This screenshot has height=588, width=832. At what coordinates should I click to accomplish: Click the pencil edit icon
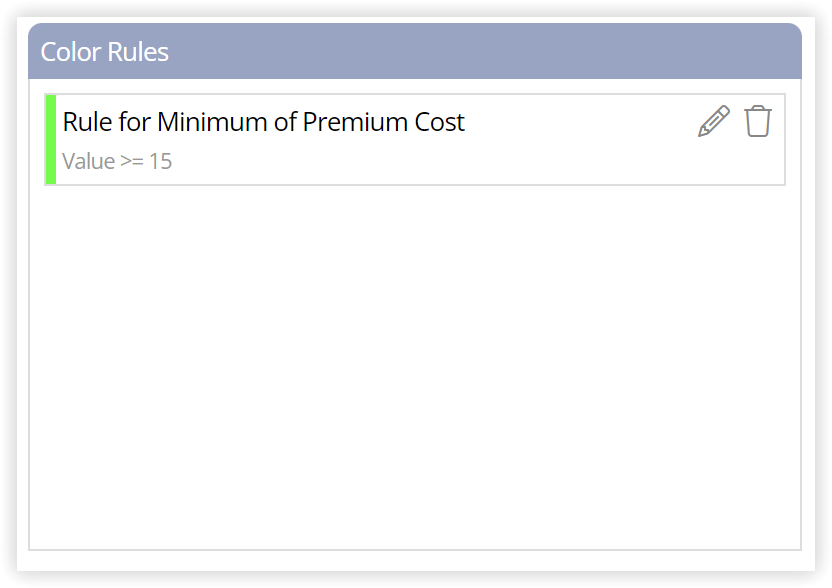pos(714,122)
